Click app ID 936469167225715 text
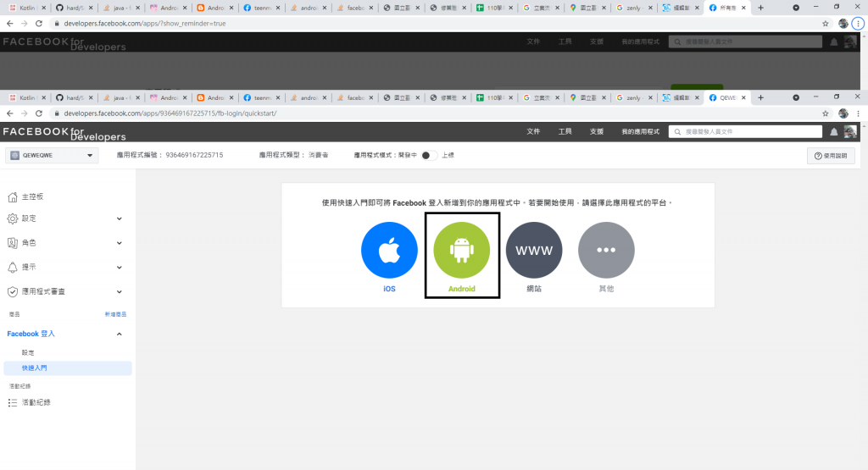 194,155
